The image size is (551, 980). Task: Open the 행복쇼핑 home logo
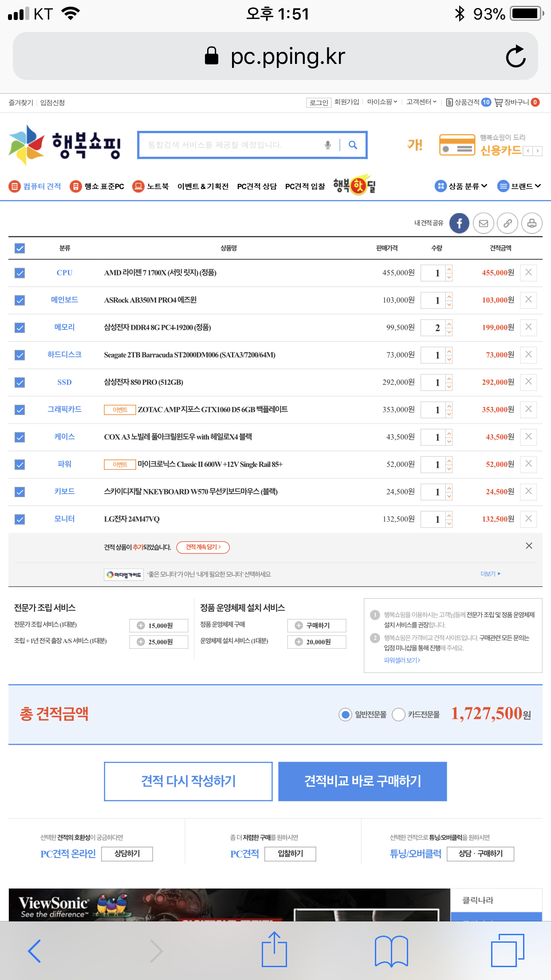tap(65, 145)
